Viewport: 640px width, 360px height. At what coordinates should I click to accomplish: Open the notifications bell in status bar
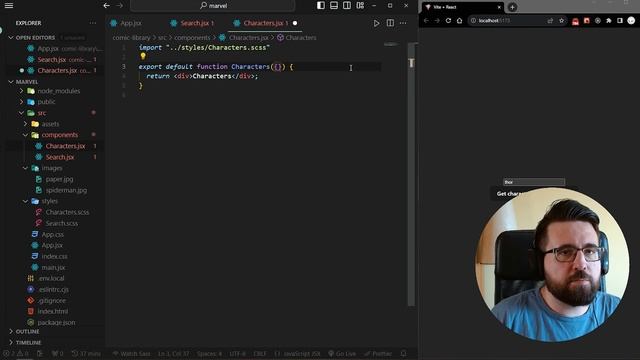[403, 353]
